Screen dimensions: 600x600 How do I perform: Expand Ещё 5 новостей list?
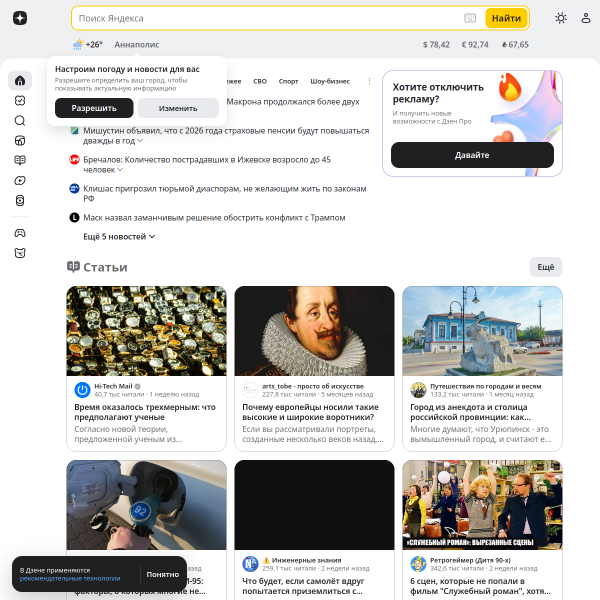119,236
